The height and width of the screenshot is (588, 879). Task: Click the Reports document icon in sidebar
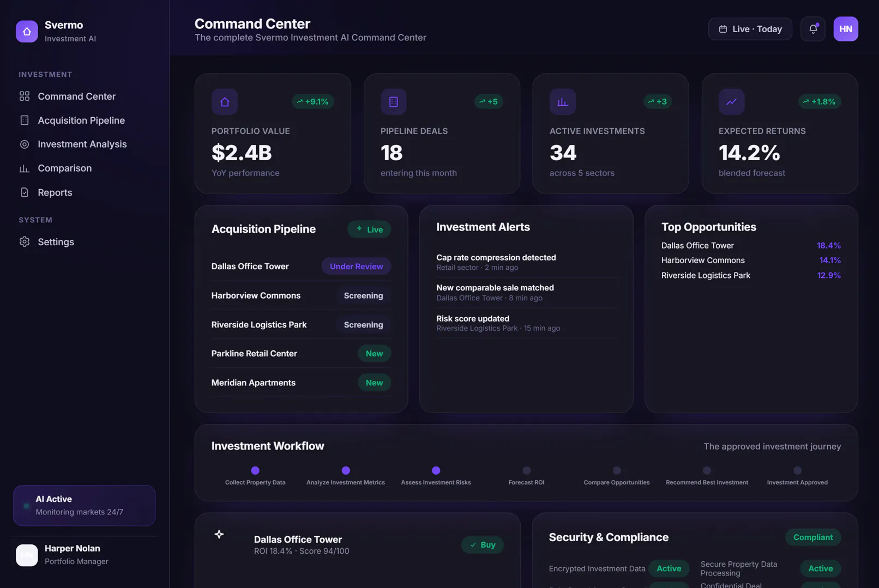25,192
